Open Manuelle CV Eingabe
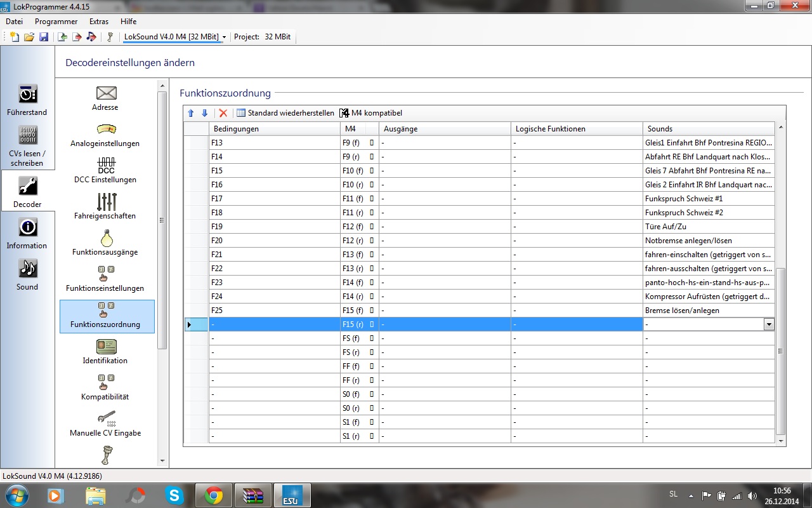Screen dimensions: 812x508 [x=105, y=424]
